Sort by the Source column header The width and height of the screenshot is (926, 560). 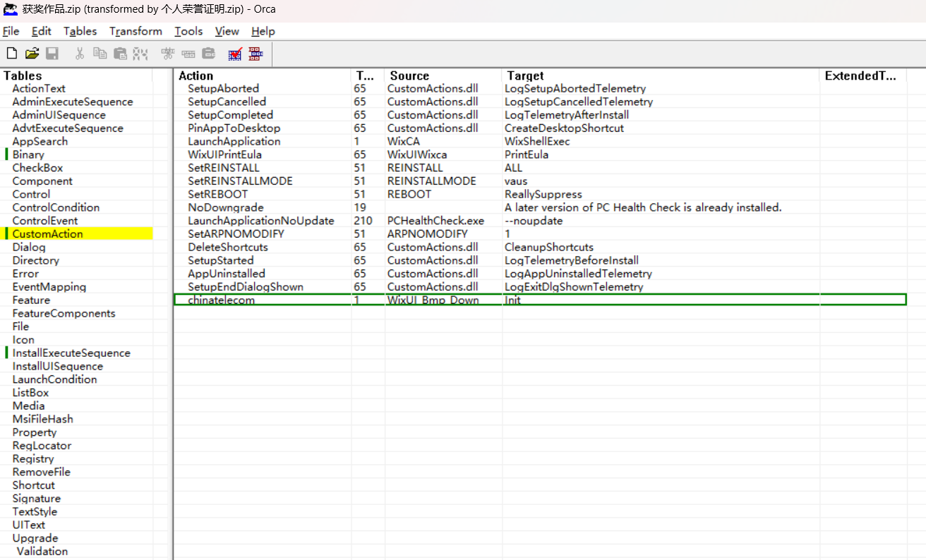click(x=409, y=75)
